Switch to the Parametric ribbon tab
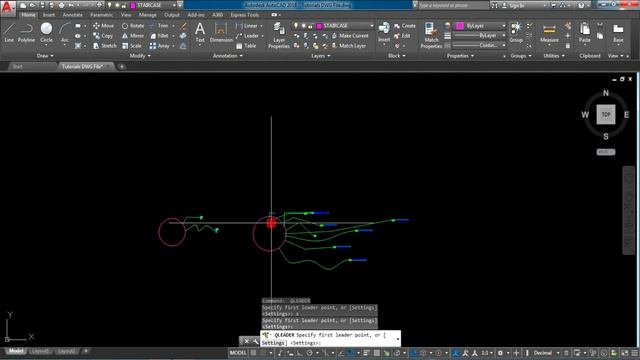Image resolution: width=640 pixels, height=360 pixels. (102, 15)
